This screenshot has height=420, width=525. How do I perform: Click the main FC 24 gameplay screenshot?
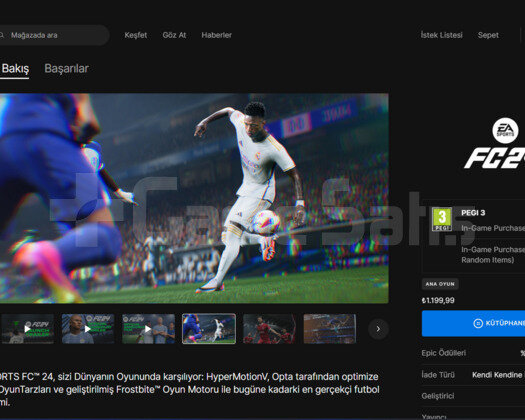point(194,198)
